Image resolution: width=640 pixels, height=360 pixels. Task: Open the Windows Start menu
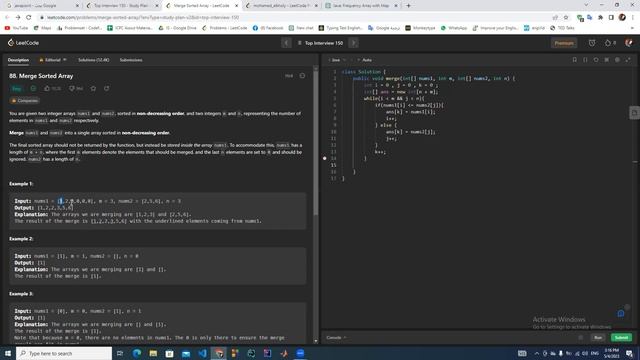(8, 353)
